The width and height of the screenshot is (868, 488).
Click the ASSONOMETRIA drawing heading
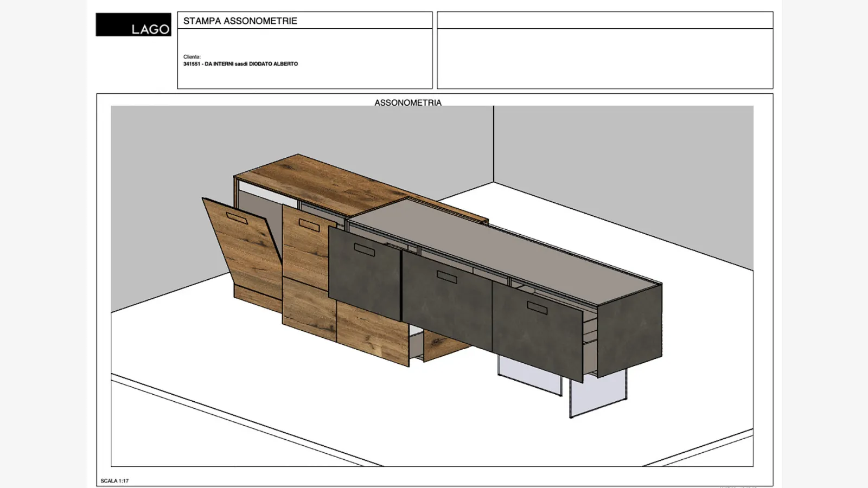tap(407, 102)
